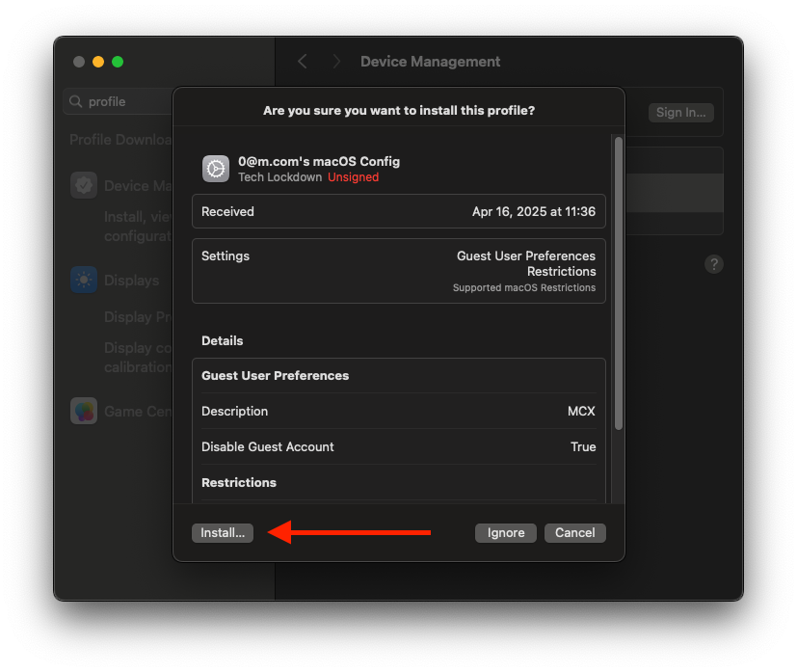Click the '0@m.com's macOS Config' title
Viewport: 797px width, 672px height.
point(319,161)
